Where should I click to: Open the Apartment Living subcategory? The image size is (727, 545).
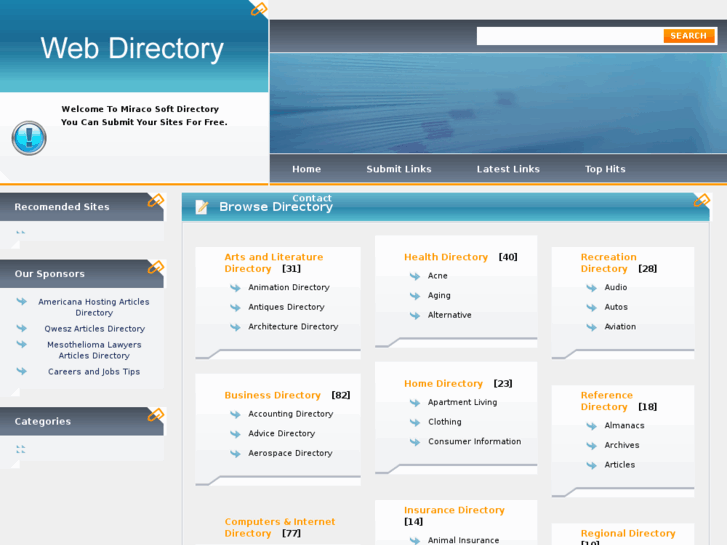tap(462, 402)
